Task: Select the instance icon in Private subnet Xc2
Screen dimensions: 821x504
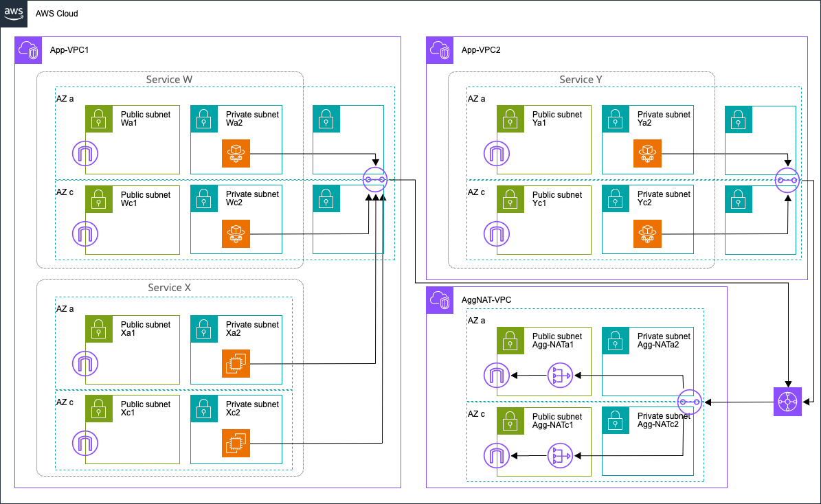Action: coord(236,443)
